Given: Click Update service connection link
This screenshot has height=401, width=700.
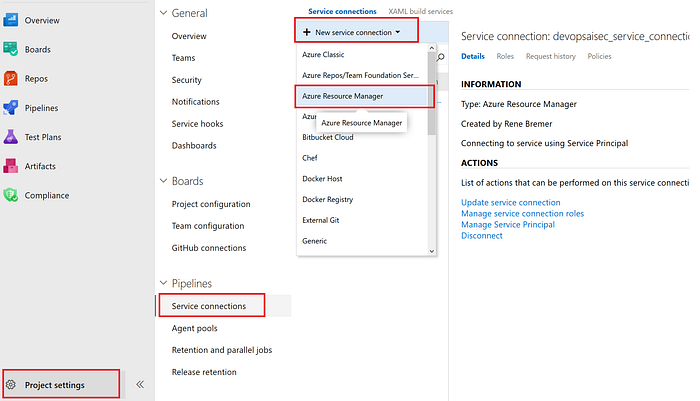Looking at the screenshot, I should tap(510, 202).
